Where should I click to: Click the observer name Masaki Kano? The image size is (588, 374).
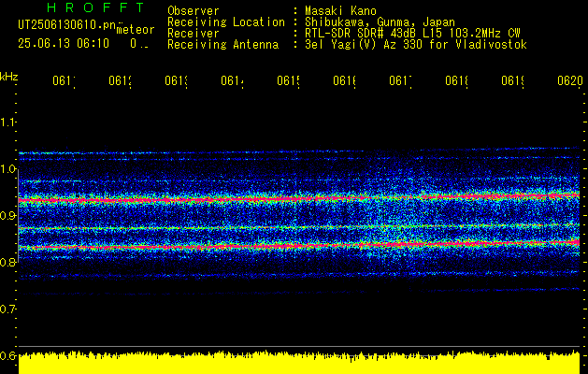point(340,11)
